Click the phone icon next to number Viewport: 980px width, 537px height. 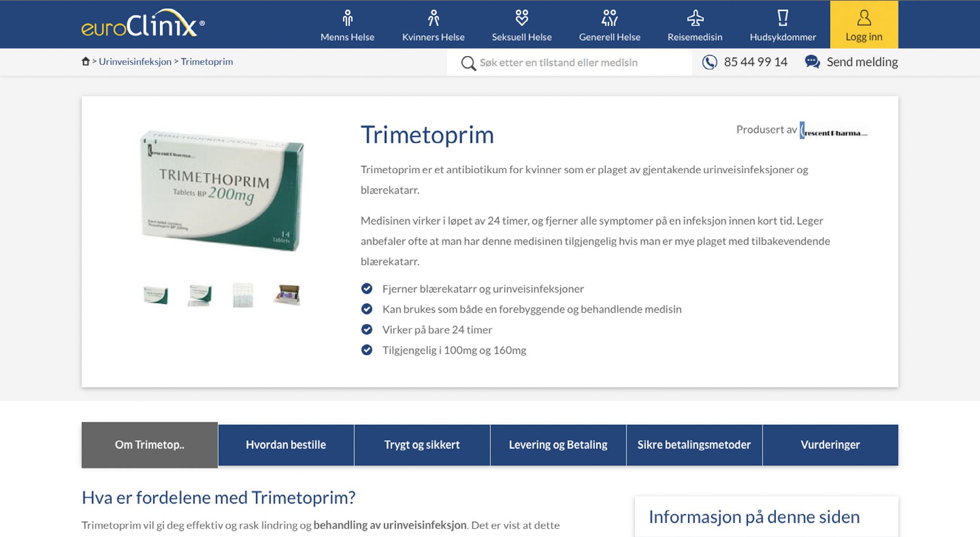709,62
